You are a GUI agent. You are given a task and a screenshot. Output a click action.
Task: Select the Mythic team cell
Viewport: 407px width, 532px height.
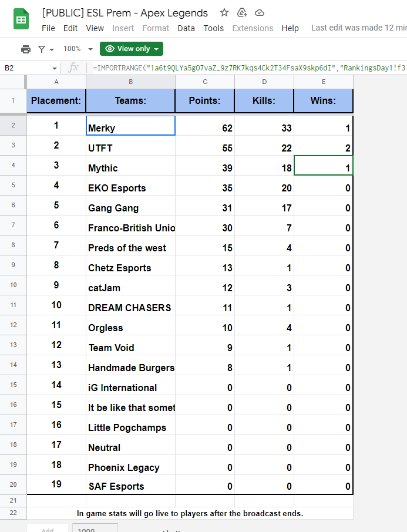point(131,166)
